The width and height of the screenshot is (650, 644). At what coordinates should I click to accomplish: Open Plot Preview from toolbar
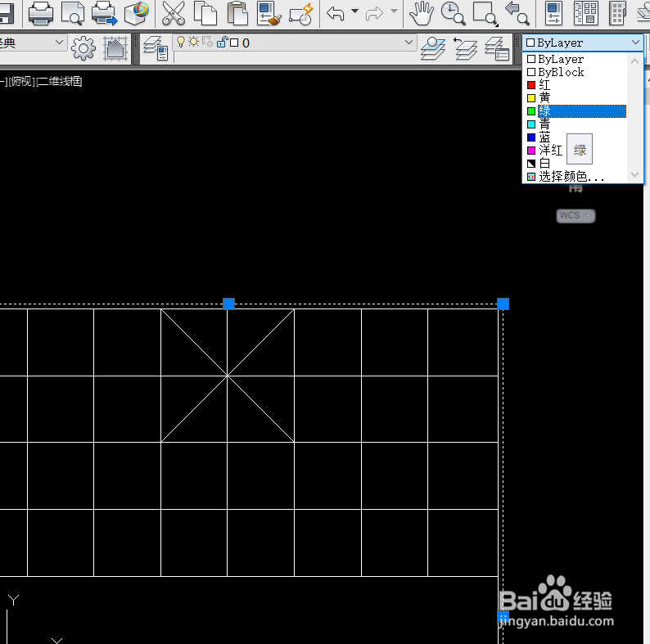[73, 14]
